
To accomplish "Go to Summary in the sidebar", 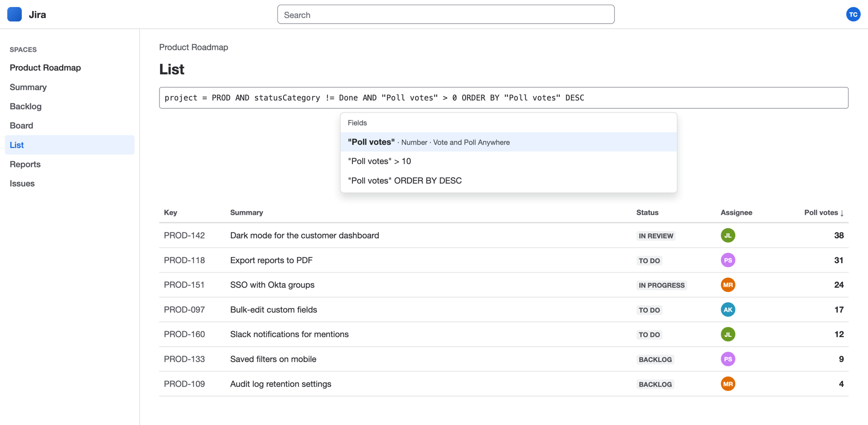I will tap(69, 87).
